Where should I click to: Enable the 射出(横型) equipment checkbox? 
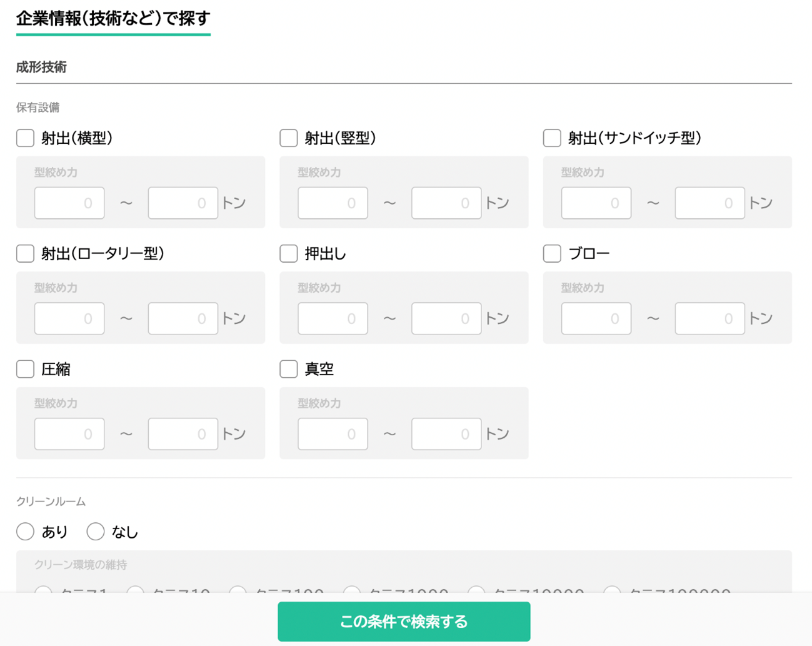(x=25, y=138)
